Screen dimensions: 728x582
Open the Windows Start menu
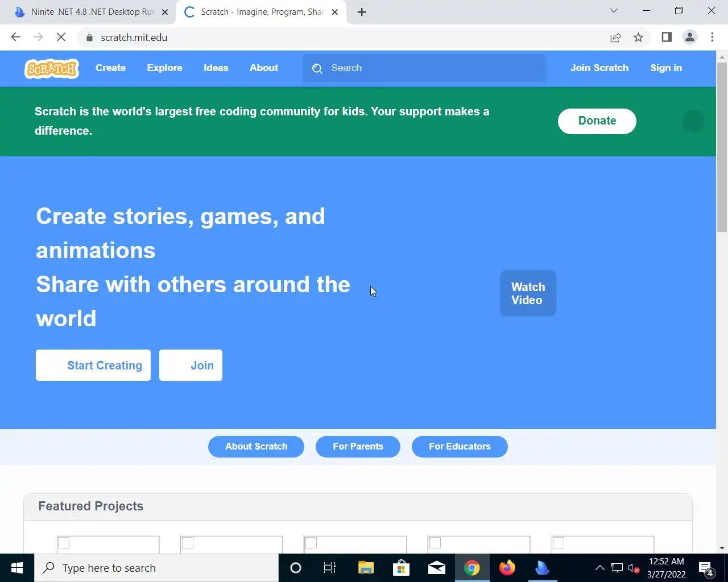pos(17,568)
